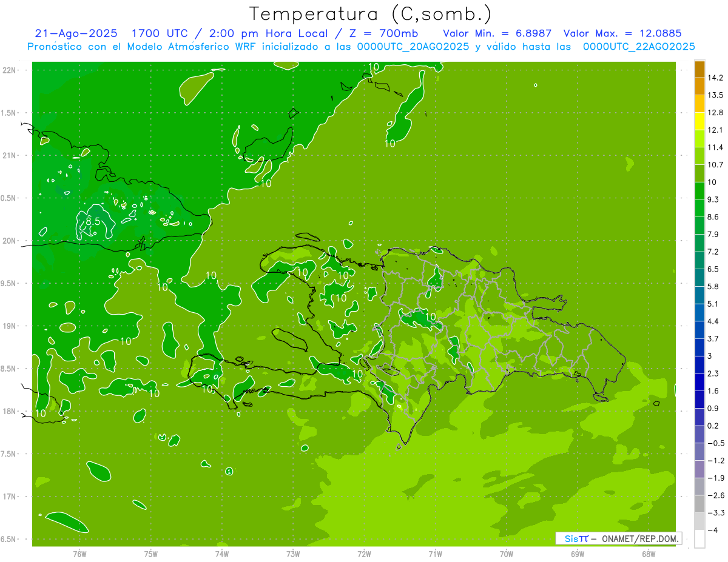This screenshot has width=728, height=562.
Task: Click the color bar value "8.6"
Action: tap(713, 217)
